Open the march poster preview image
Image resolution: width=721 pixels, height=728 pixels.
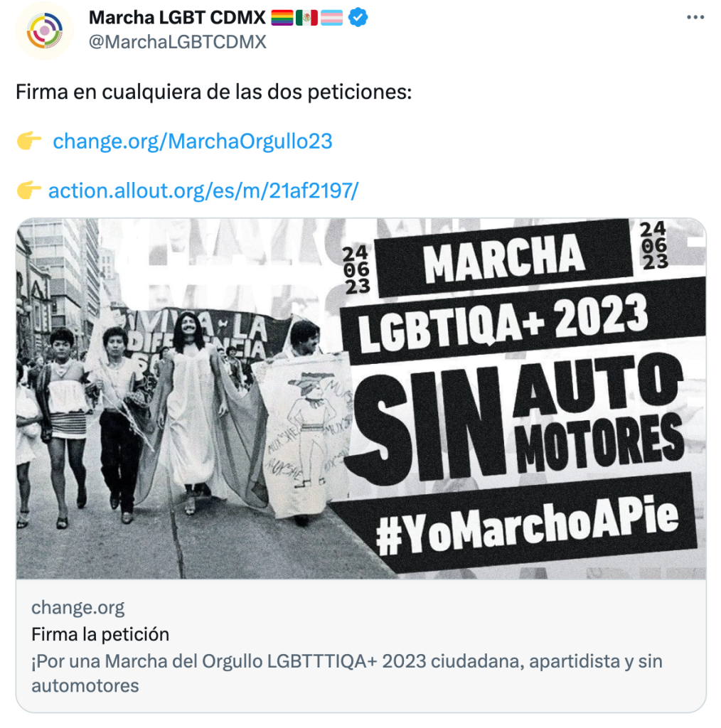[361, 399]
